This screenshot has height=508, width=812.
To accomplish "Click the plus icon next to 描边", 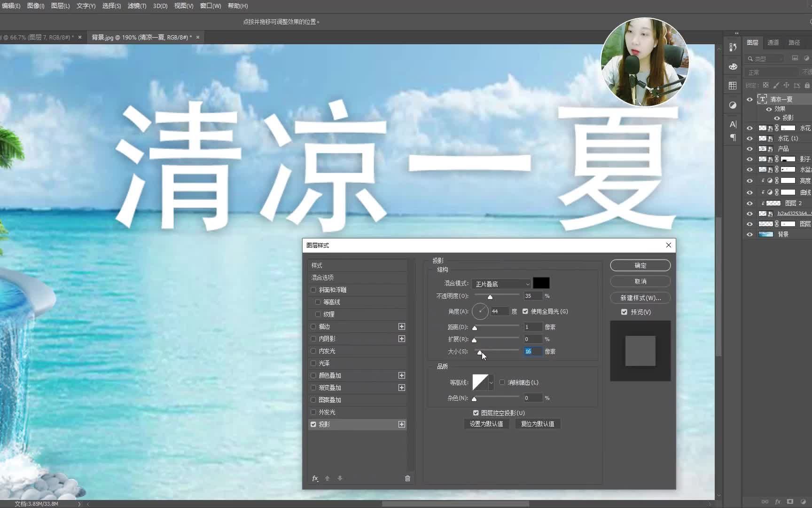I will click(402, 326).
